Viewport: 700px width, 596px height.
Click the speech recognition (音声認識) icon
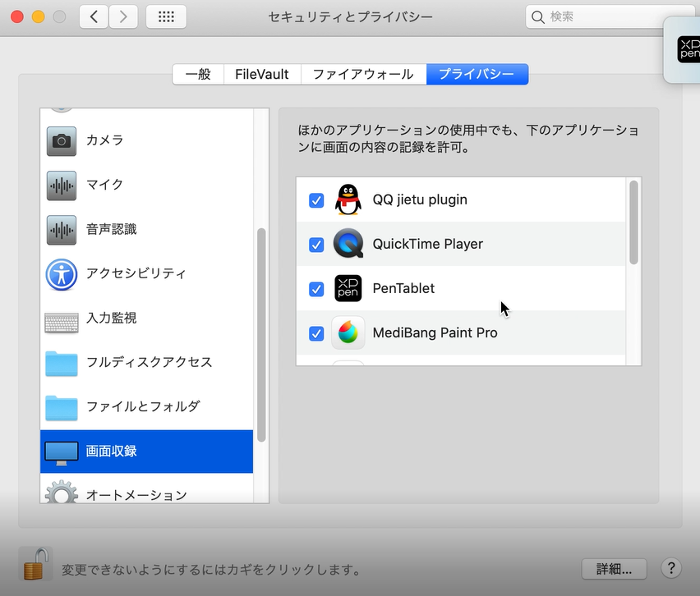pos(62,230)
